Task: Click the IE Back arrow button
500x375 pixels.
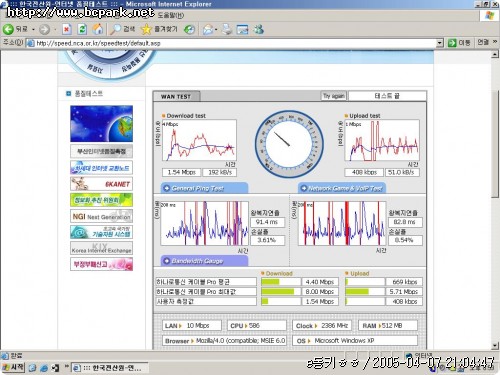Action: pos(8,29)
